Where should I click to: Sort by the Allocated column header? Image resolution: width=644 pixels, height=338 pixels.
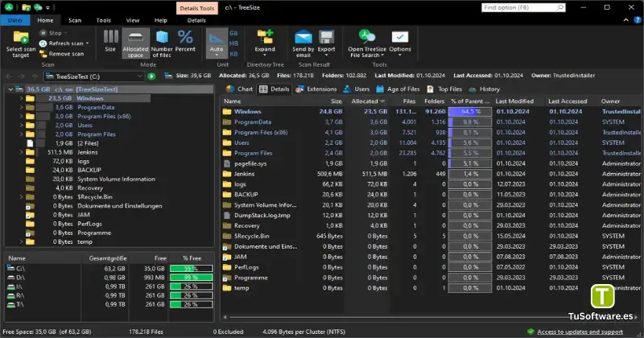point(368,101)
